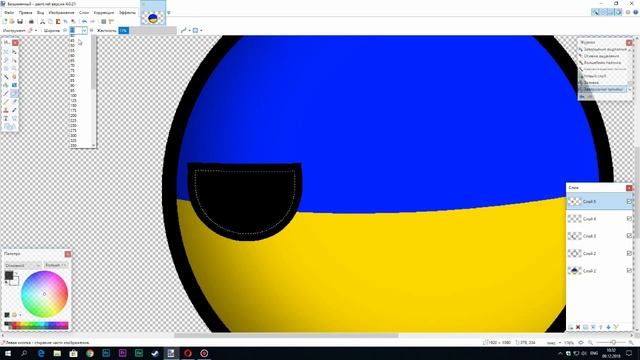Image resolution: width=640 pixels, height=360 pixels.
Task: Click the Paste toolbar icon
Action: (x=58, y=21)
